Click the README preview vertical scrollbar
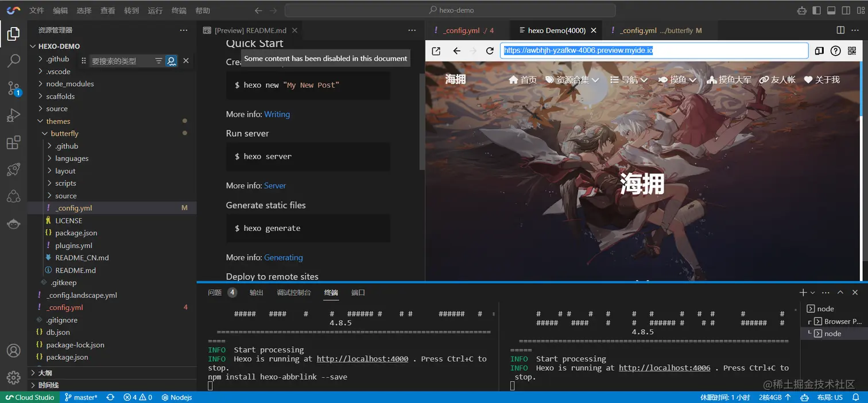The image size is (868, 403). click(423, 122)
